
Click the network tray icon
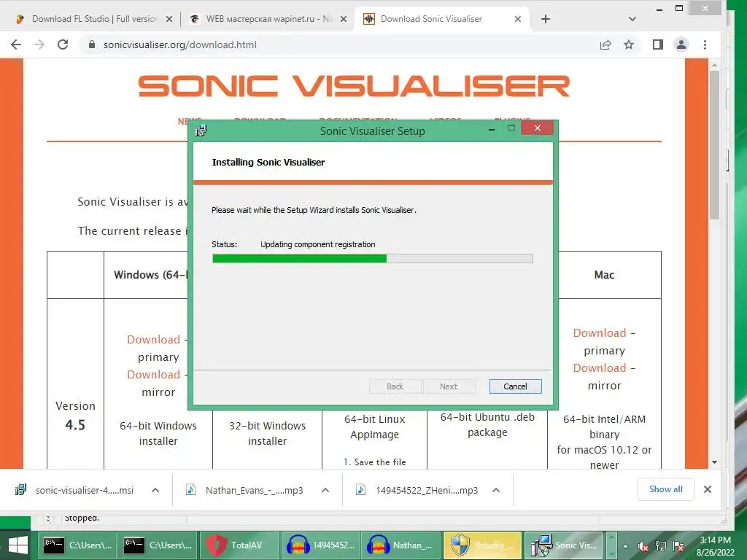tap(660, 546)
